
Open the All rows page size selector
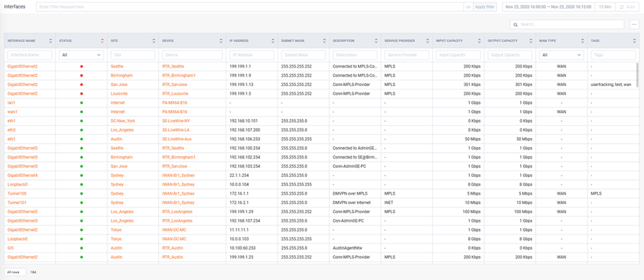coord(15,271)
